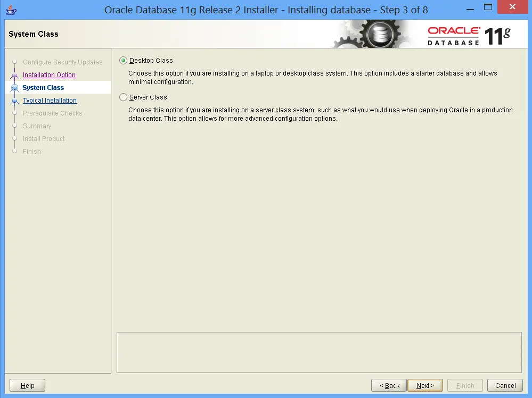The height and width of the screenshot is (398, 532).
Task: Click the Summary step label in sidebar
Action: (37, 126)
